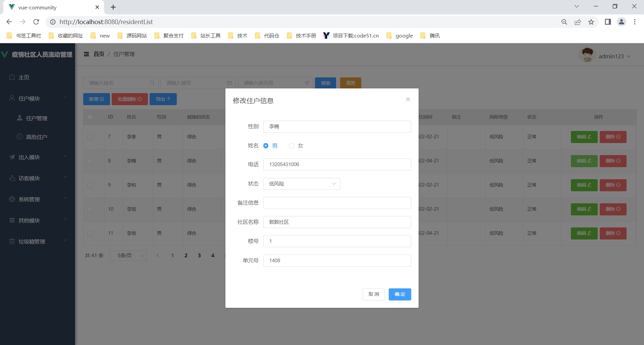This screenshot has height=345, width=644.
Task: Open the 源码网站 bookmark folder
Action: [x=132, y=36]
